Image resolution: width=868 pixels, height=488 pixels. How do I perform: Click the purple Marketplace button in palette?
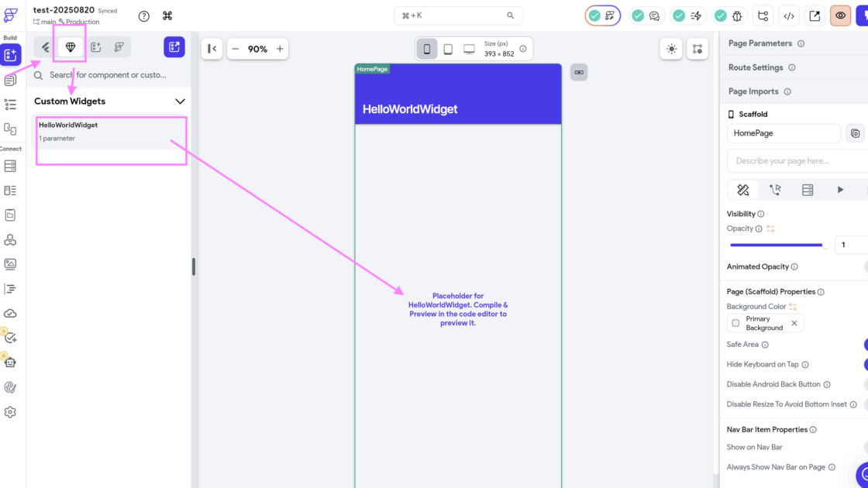174,47
